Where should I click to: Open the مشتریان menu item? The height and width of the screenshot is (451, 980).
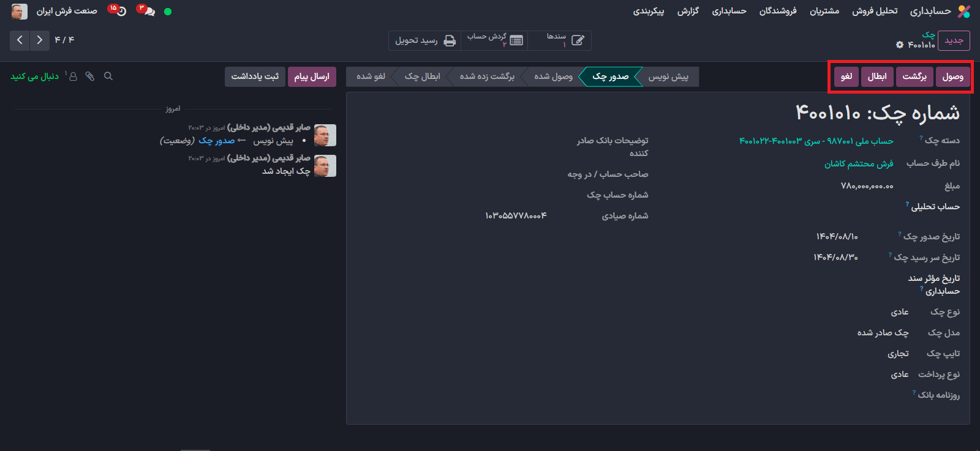824,12
